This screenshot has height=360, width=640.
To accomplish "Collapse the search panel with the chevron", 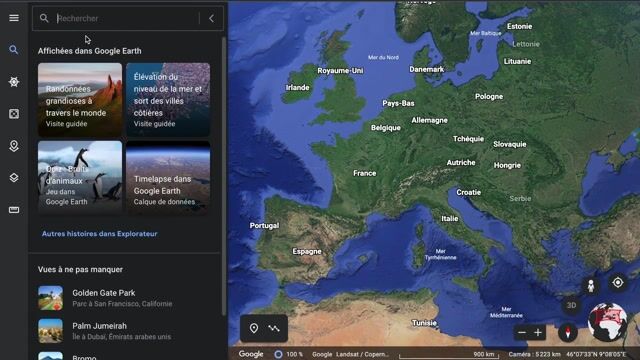I will tap(211, 18).
